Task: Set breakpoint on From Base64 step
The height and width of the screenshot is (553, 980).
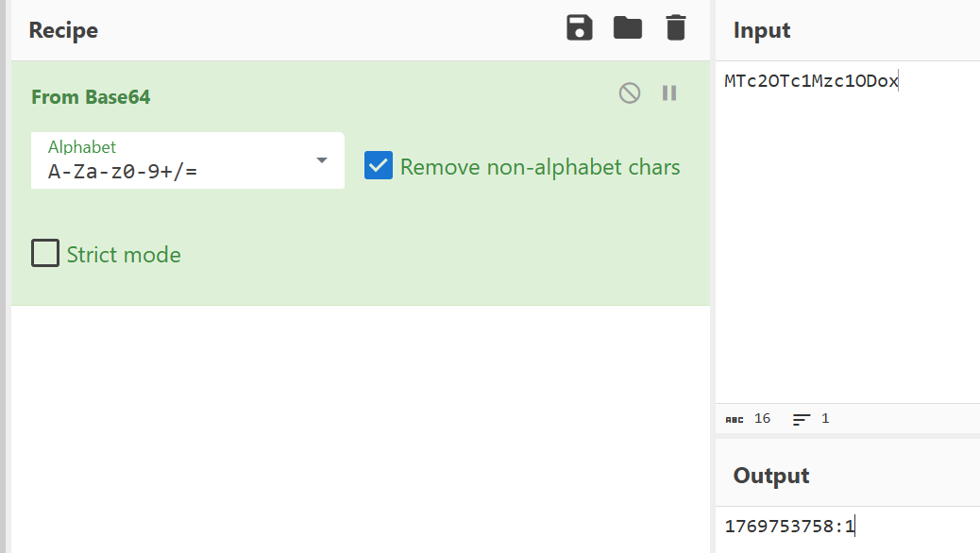Action: 669,92
